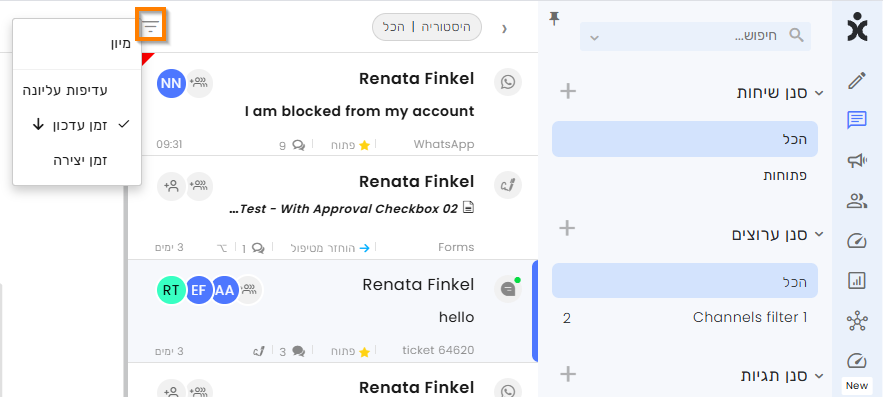Viewport: 883px width, 397px height.
Task: Click the magnifier icon in the search box
Action: (x=796, y=35)
